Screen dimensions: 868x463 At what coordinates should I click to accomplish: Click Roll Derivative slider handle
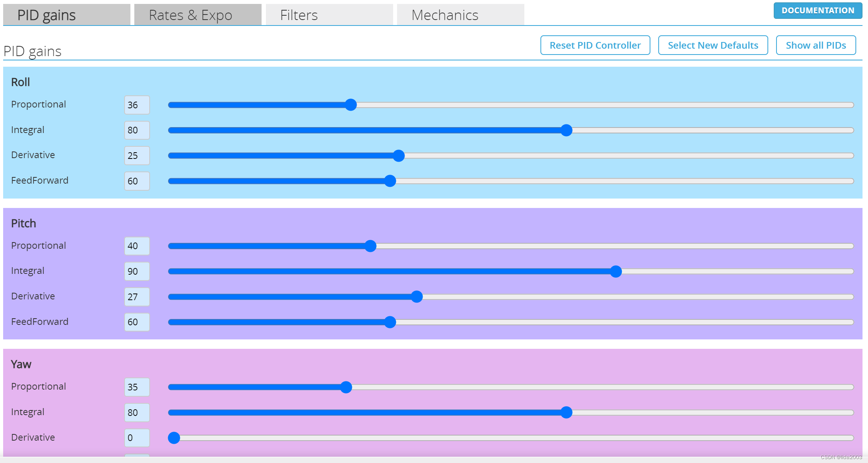point(399,156)
